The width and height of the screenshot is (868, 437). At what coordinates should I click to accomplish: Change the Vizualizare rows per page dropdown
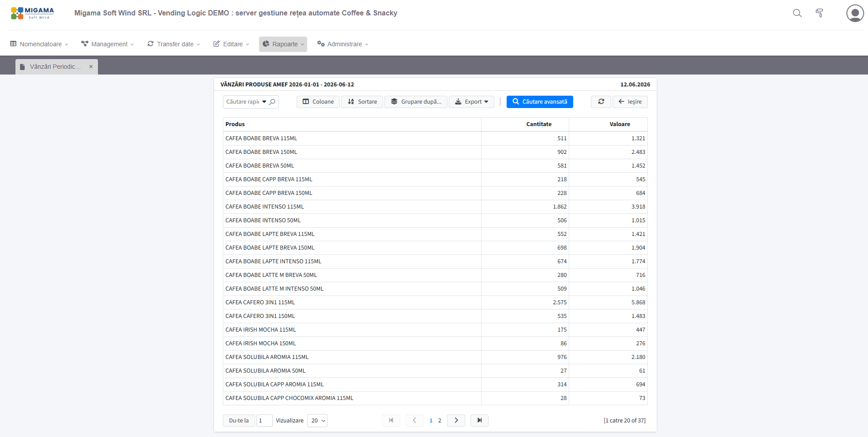(318, 421)
